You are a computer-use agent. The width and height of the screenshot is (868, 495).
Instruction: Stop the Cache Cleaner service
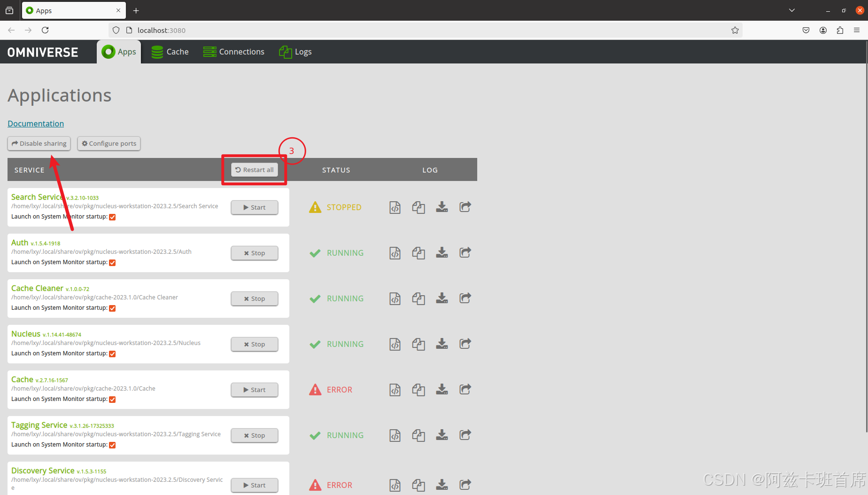point(255,299)
